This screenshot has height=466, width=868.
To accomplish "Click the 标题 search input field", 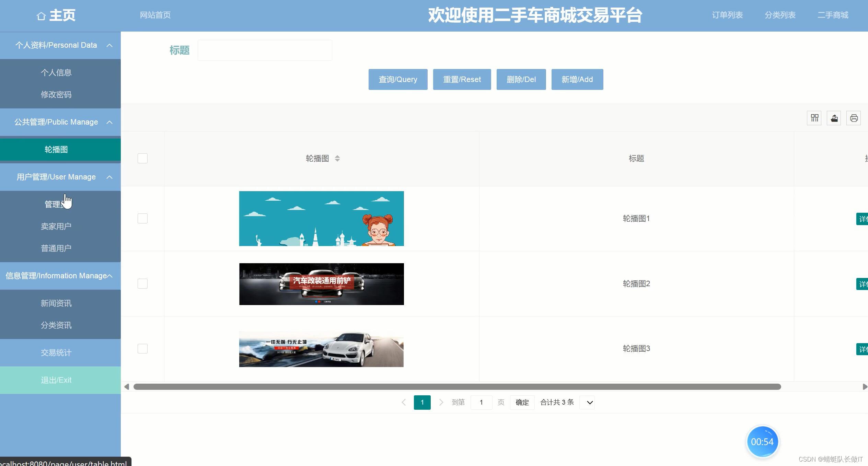I will coord(265,50).
